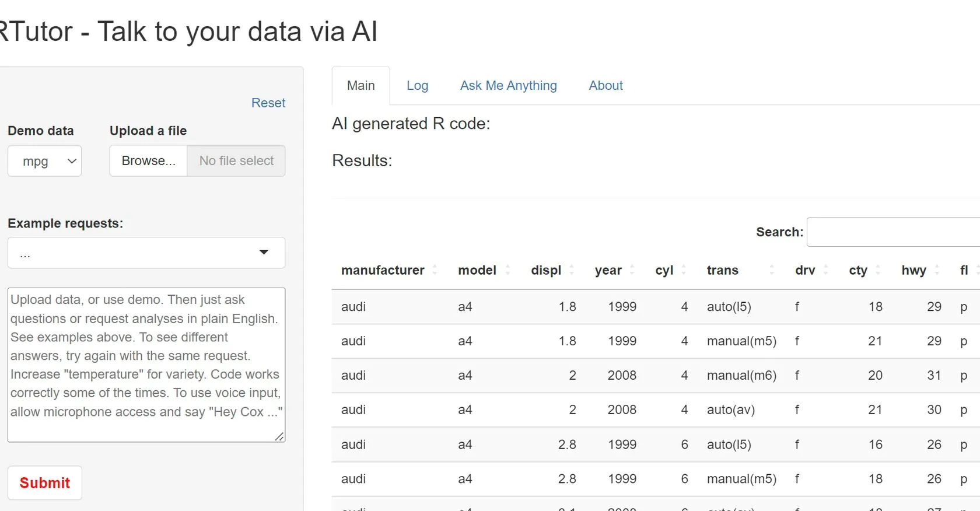Click the RTutor page title
This screenshot has width=980, height=511.
pyautogui.click(x=188, y=32)
